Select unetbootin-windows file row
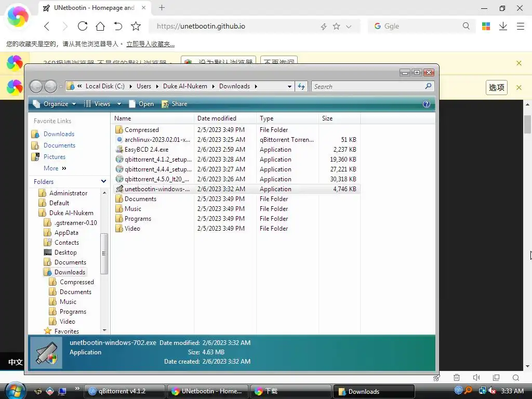This screenshot has width=532, height=399. 236,189
